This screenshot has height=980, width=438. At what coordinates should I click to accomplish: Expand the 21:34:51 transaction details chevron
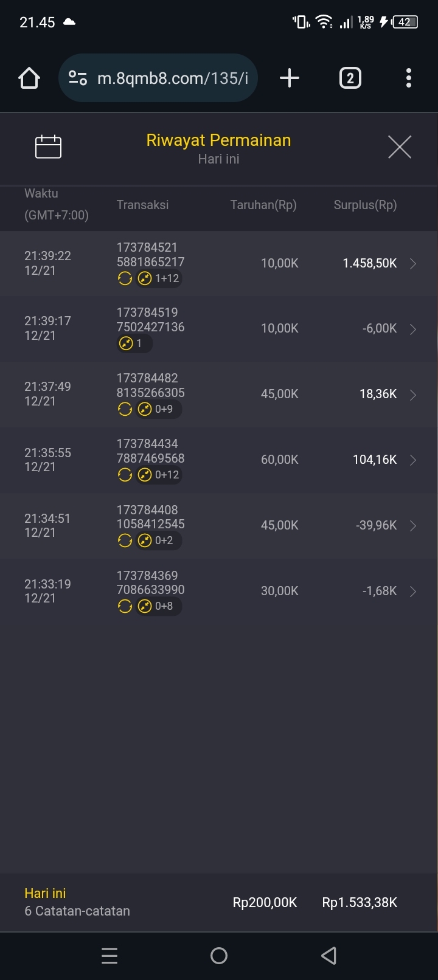(x=413, y=526)
